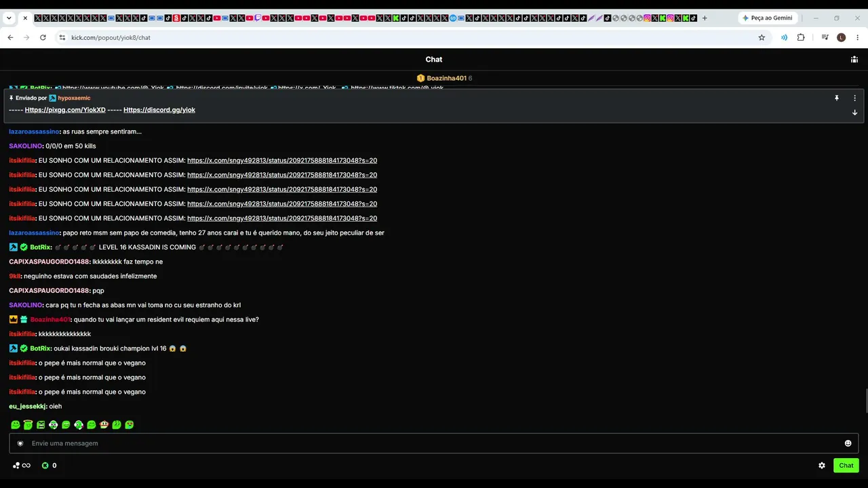The image size is (868, 488).
Task: Click the blue sound-wave extension icon
Action: [785, 37]
